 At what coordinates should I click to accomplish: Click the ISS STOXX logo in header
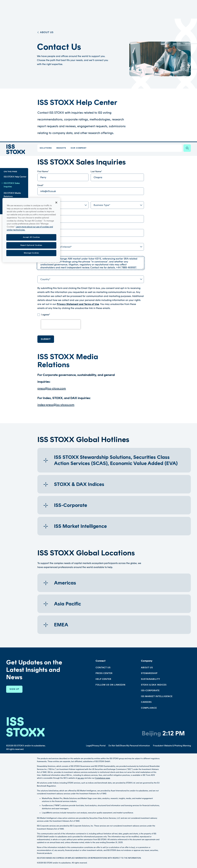click(16, 149)
